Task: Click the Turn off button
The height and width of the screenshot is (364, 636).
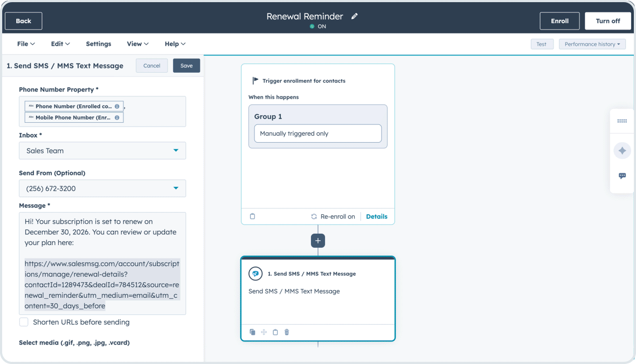Action: click(608, 20)
